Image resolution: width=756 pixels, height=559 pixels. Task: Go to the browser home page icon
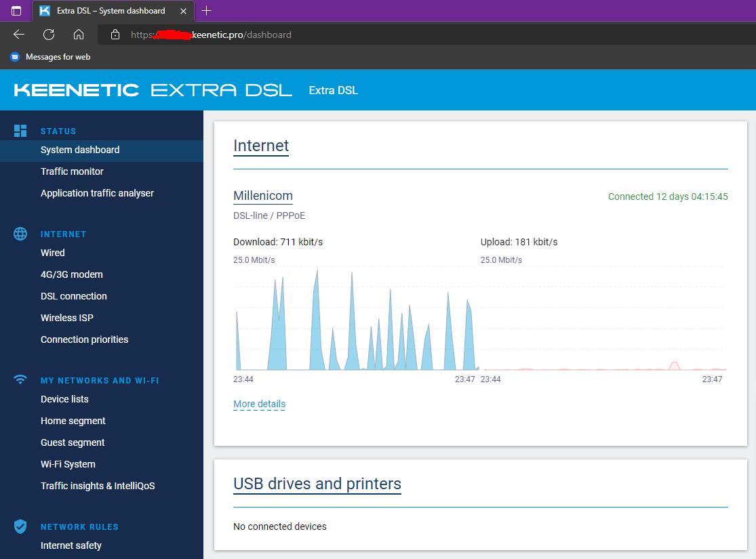(x=79, y=35)
